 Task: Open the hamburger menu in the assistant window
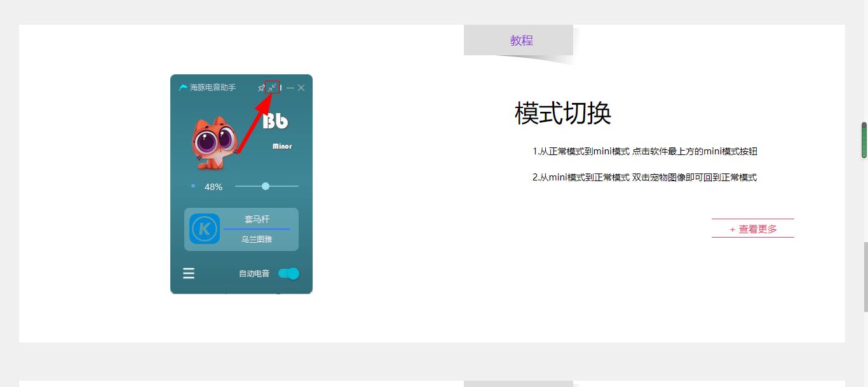189,273
